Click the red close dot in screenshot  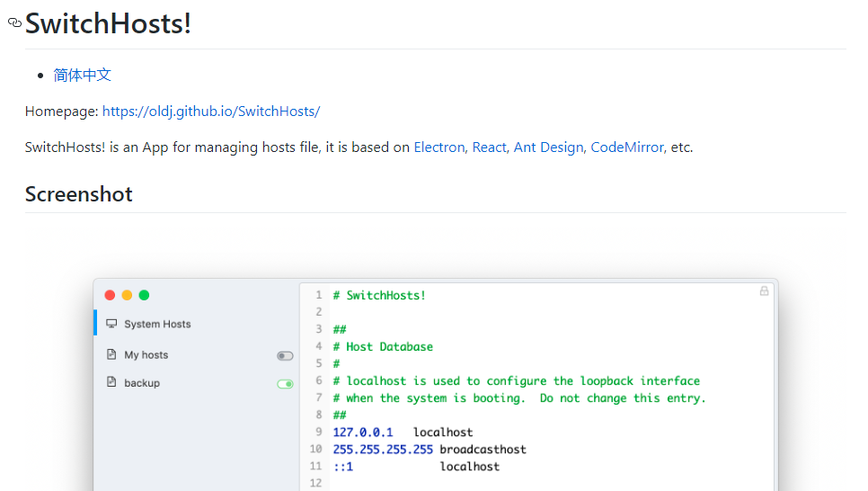click(110, 295)
